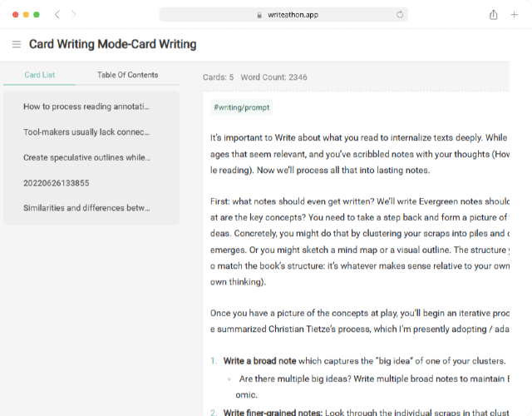Viewport: 532px width, 416px height.
Task: Open card 20220626133855
Action: tap(57, 183)
